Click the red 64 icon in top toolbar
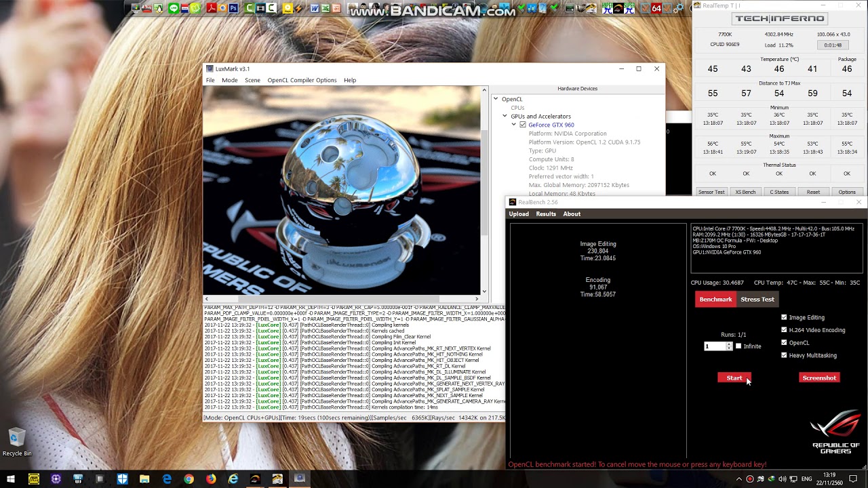 point(656,8)
